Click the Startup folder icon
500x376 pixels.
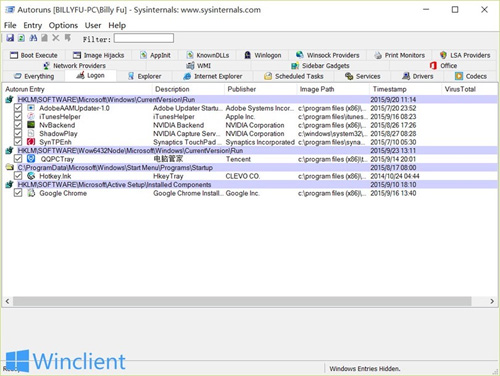[10, 167]
